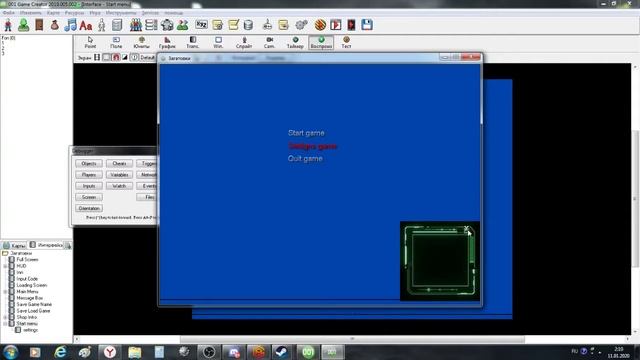Select the График graphic tool
The image size is (640, 360).
(x=167, y=42)
